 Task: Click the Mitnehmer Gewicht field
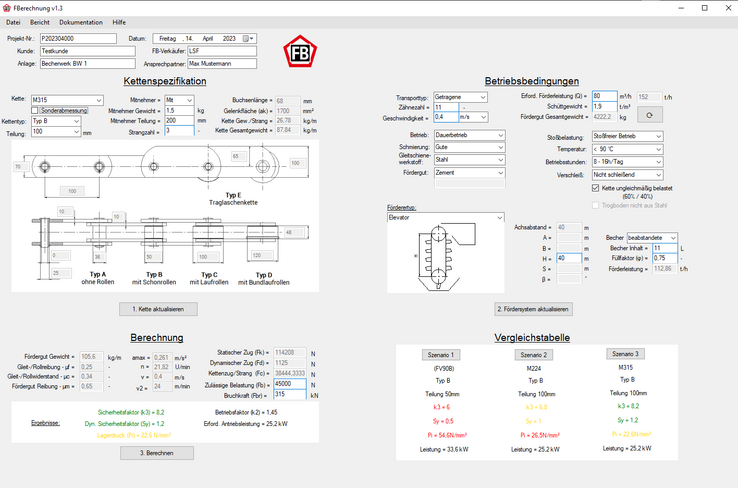tap(179, 111)
